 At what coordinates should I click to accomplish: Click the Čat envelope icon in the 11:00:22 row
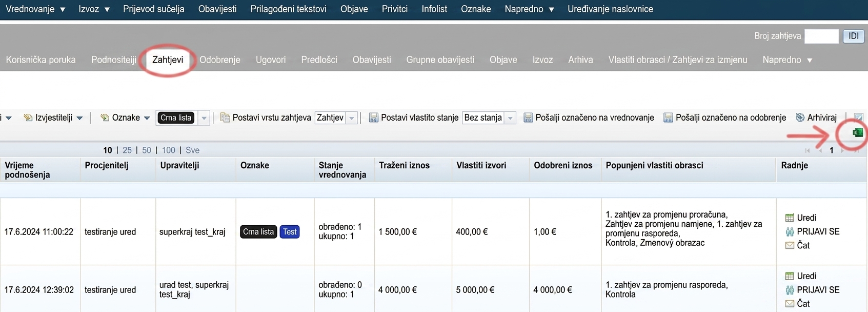point(790,245)
